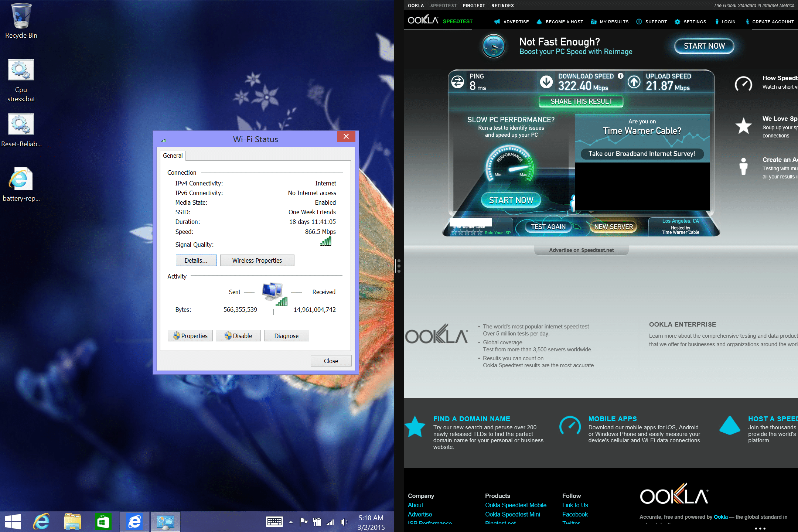Open Ookla Speedtest Mobile footer link
The image size is (798, 532).
516,505
